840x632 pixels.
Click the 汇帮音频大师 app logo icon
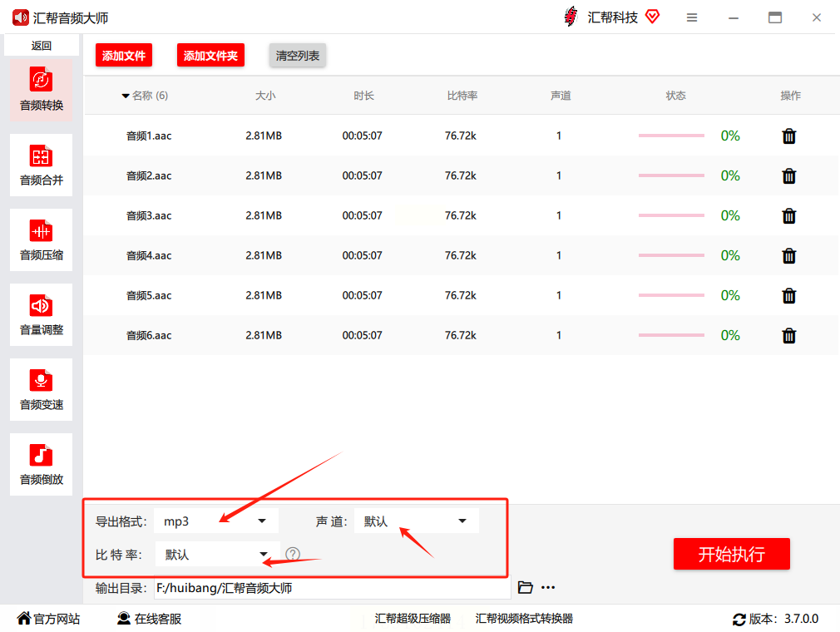(20, 17)
